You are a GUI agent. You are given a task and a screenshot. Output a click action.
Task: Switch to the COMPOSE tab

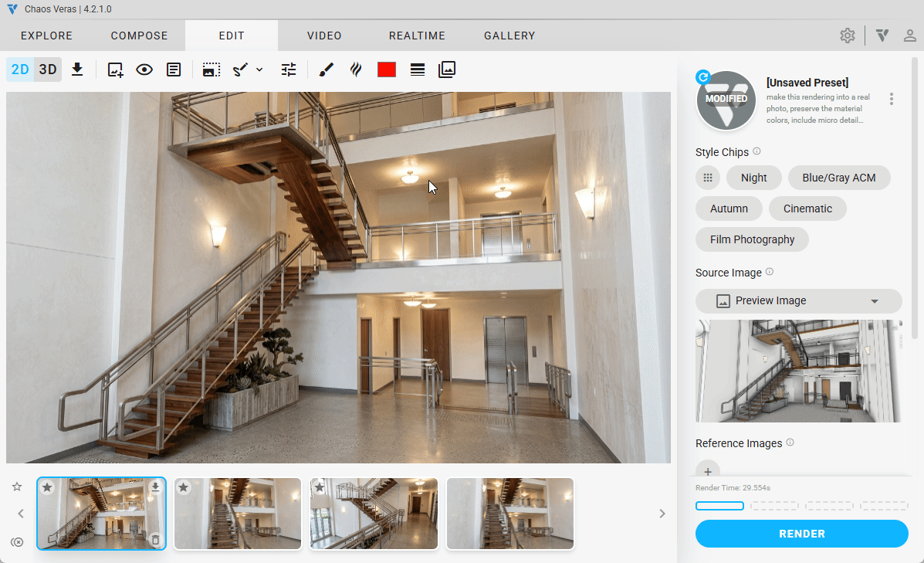[x=139, y=36]
